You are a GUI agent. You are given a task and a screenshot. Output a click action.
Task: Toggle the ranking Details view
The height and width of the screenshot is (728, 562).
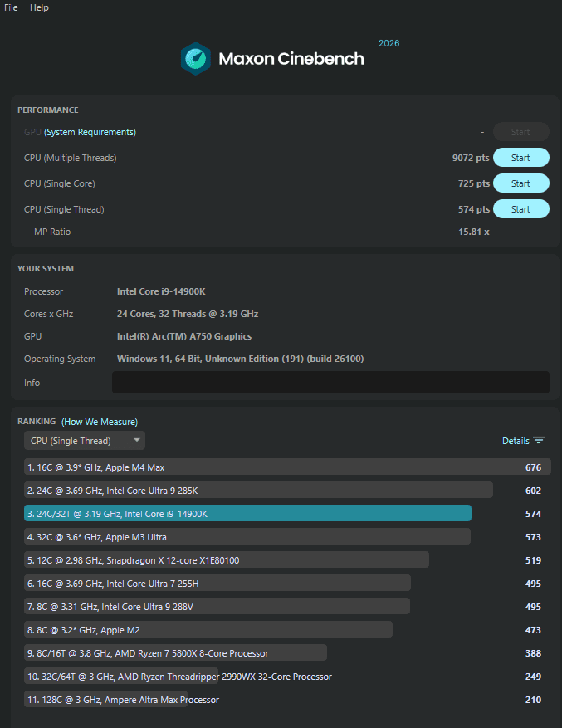tap(516, 441)
